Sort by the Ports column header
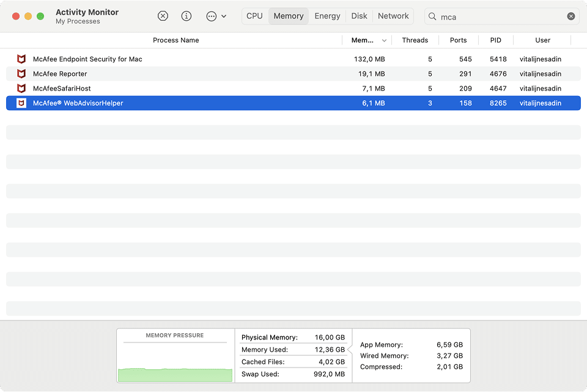Screen dimensions: 587x392 458,40
